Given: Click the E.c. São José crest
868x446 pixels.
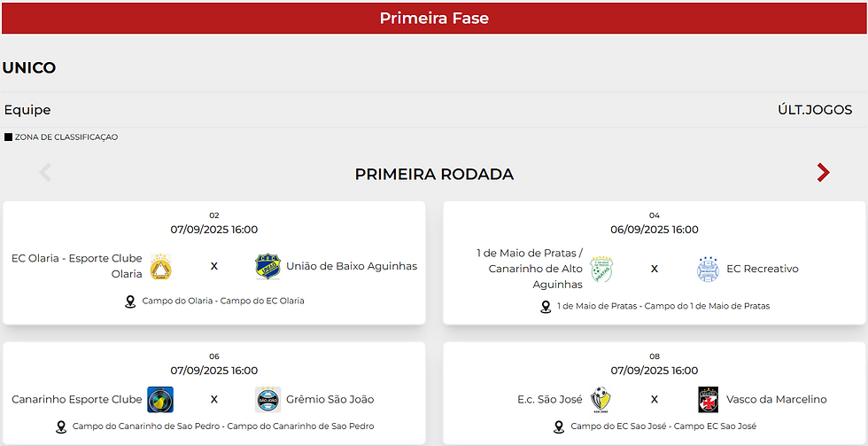Looking at the screenshot, I should tap(601, 400).
